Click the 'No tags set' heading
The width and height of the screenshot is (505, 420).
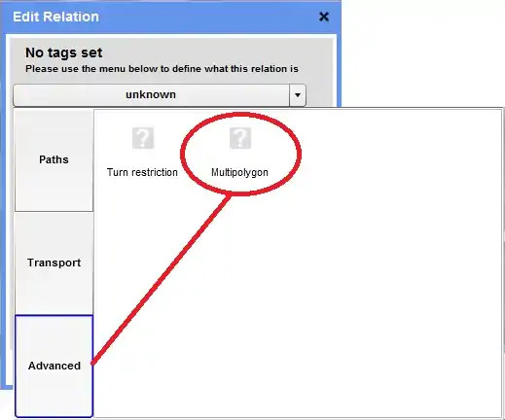click(x=64, y=52)
